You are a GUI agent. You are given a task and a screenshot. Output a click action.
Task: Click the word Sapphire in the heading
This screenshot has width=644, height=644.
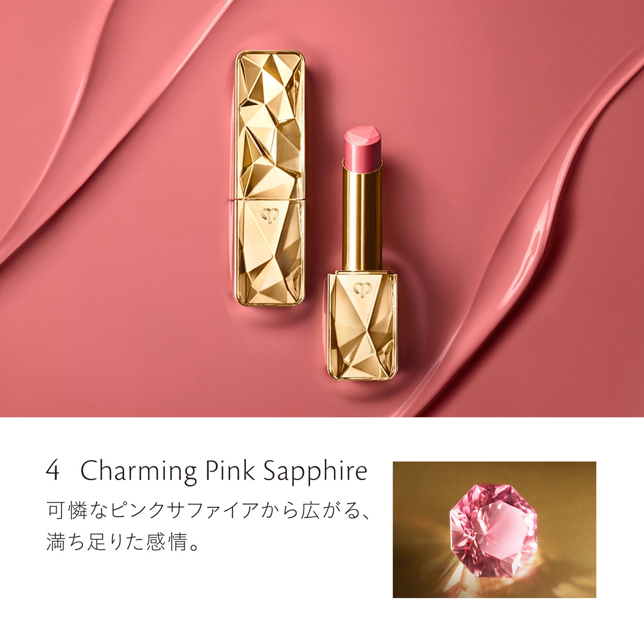point(315,472)
